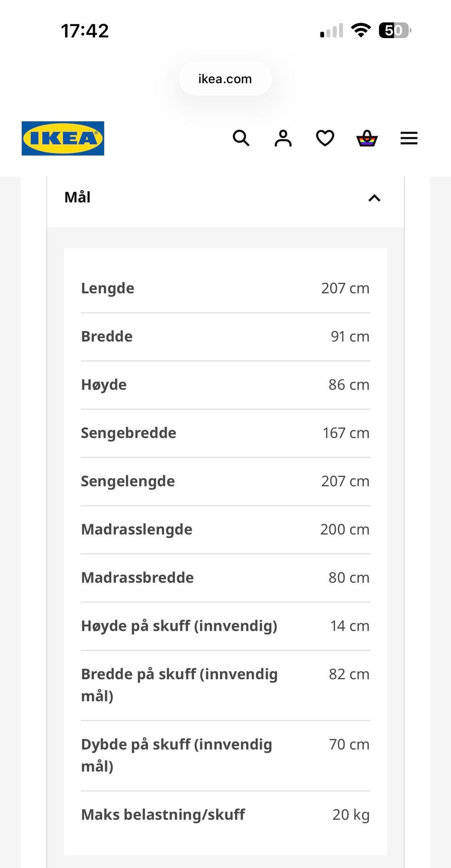The height and width of the screenshot is (868, 451).
Task: Select the Madrasslengde 200 cm value
Action: [x=345, y=529]
